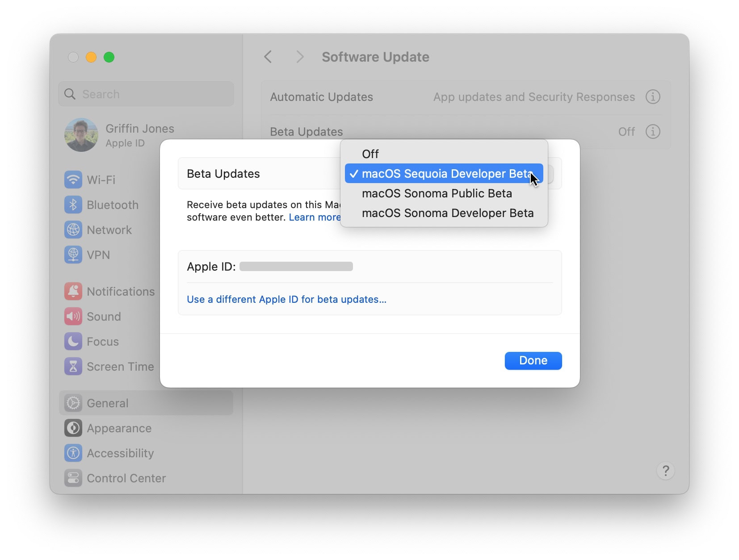Image resolution: width=739 pixels, height=560 pixels.
Task: Choose Off in beta updates menu
Action: coord(370,154)
